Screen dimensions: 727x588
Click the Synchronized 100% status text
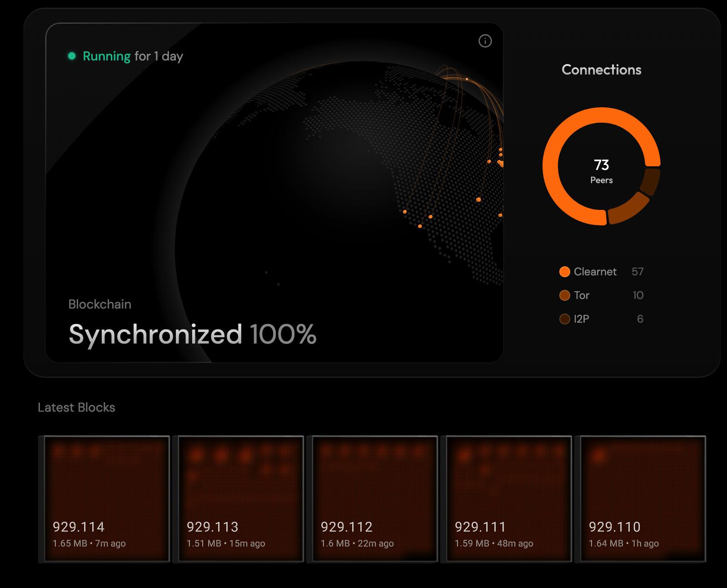[192, 334]
